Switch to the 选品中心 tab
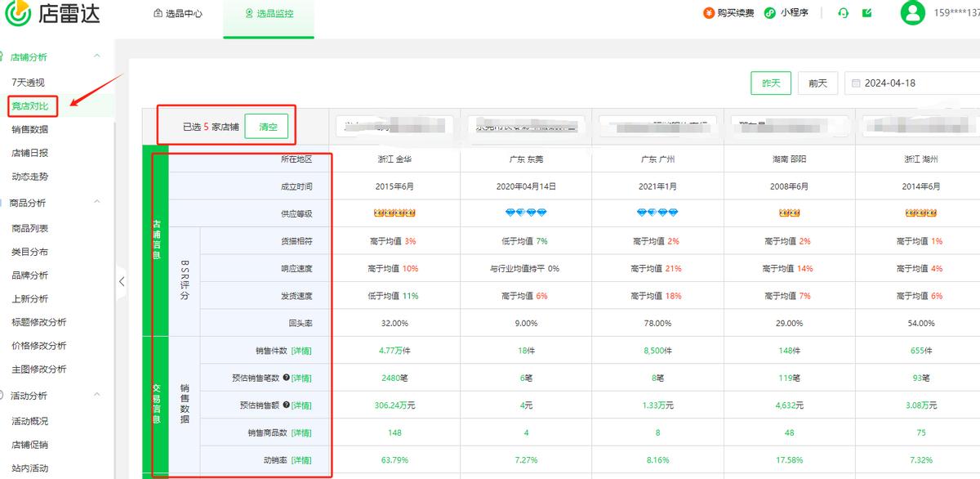980x479 pixels. click(178, 14)
